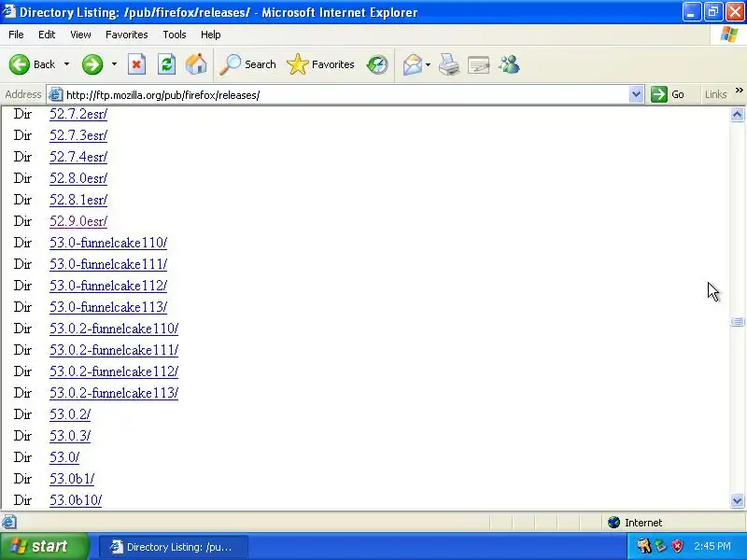Go forward with the green Forward arrow

tap(92, 64)
